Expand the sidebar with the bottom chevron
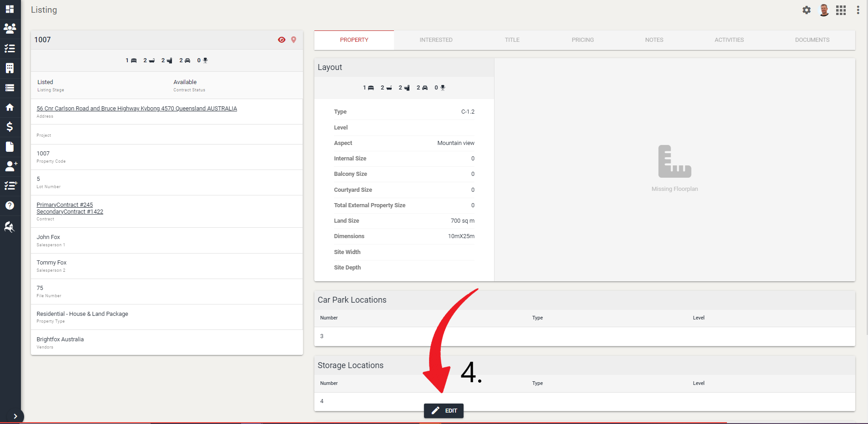Viewport: 868px width, 424px height. (x=16, y=416)
